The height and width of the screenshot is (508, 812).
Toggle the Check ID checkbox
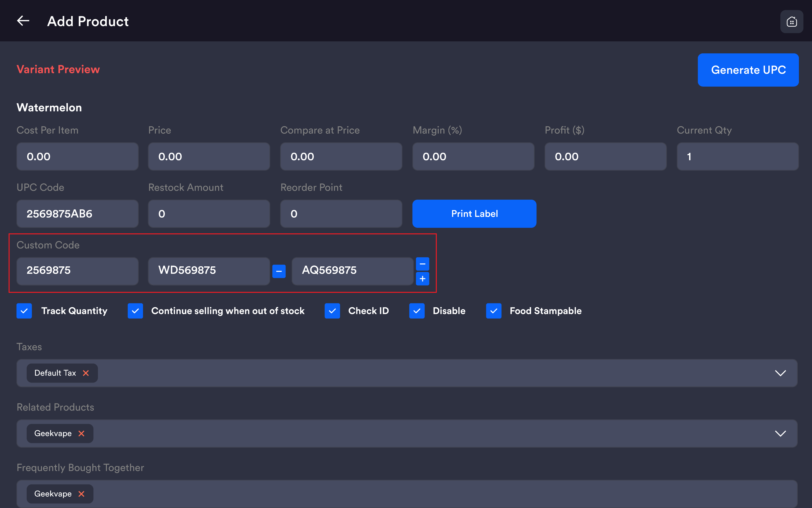pos(332,311)
